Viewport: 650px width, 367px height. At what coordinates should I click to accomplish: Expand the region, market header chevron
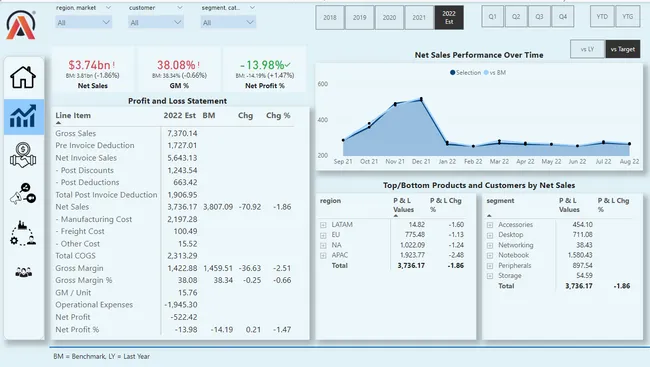(108, 7)
